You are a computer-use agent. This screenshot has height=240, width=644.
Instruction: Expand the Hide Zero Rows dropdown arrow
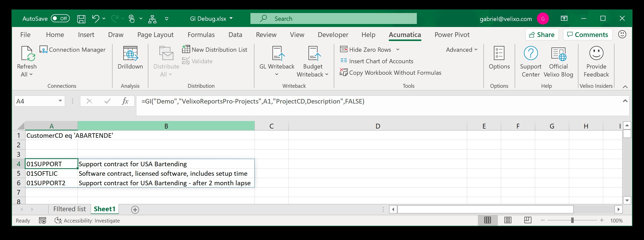[398, 49]
